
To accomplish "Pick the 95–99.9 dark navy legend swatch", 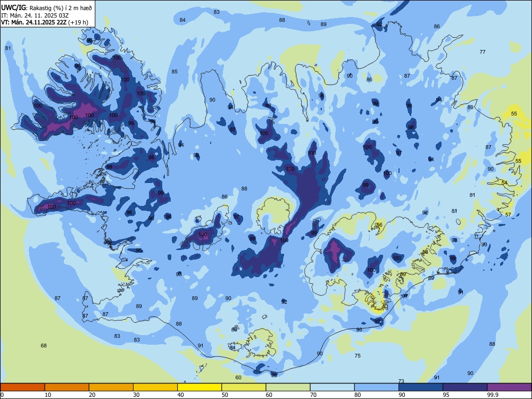I will (465, 387).
